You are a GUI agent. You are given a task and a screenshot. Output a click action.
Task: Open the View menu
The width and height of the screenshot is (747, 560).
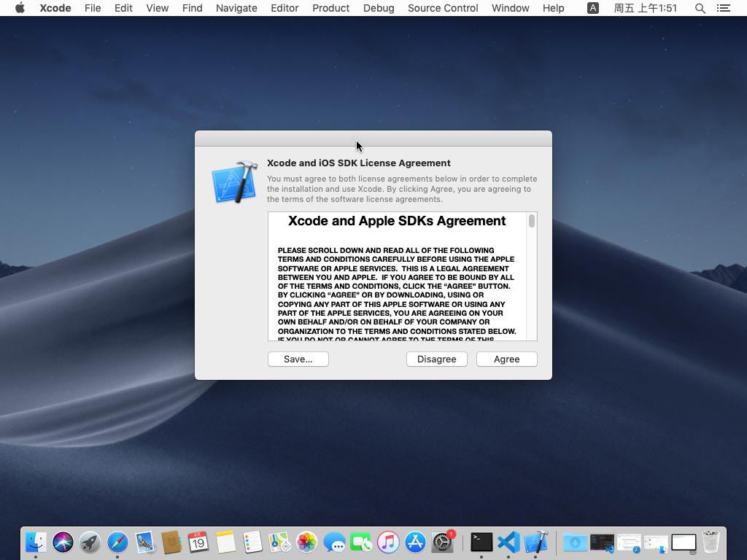click(x=158, y=8)
